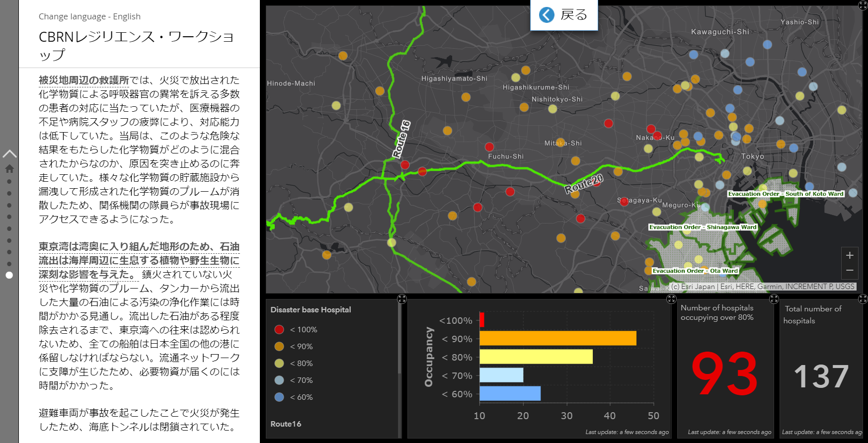Select the light blue <70% occupancy bar
The height and width of the screenshot is (443, 868).
pyautogui.click(x=501, y=375)
